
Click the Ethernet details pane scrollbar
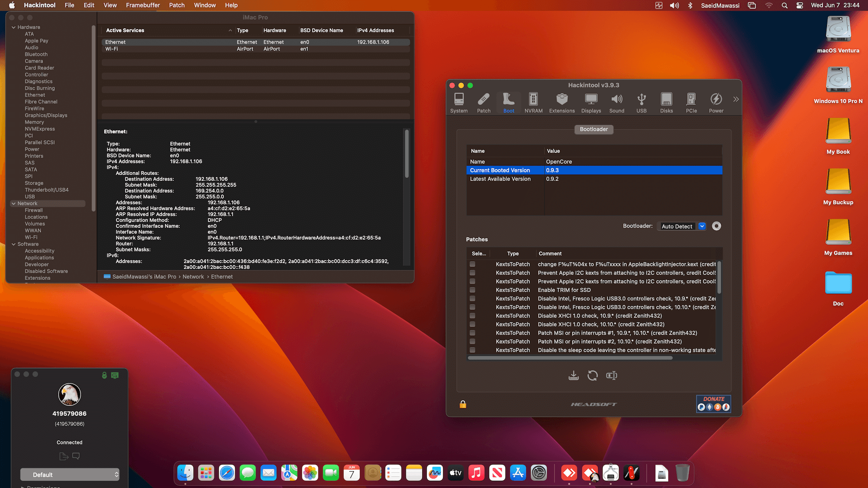(407, 154)
